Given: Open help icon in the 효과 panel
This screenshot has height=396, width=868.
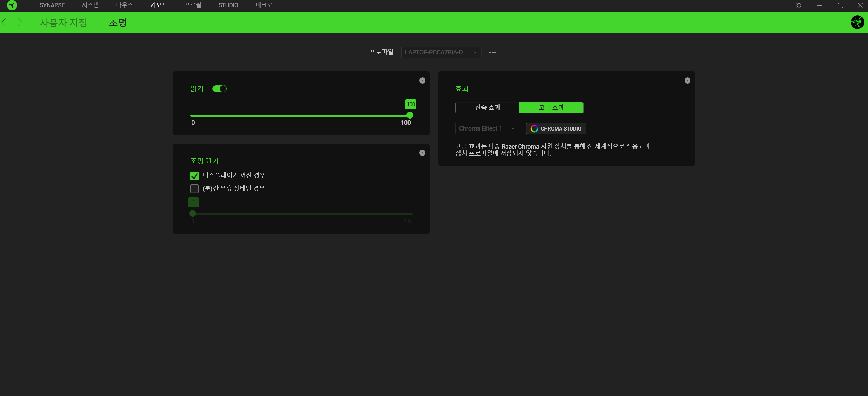Looking at the screenshot, I should (x=687, y=81).
